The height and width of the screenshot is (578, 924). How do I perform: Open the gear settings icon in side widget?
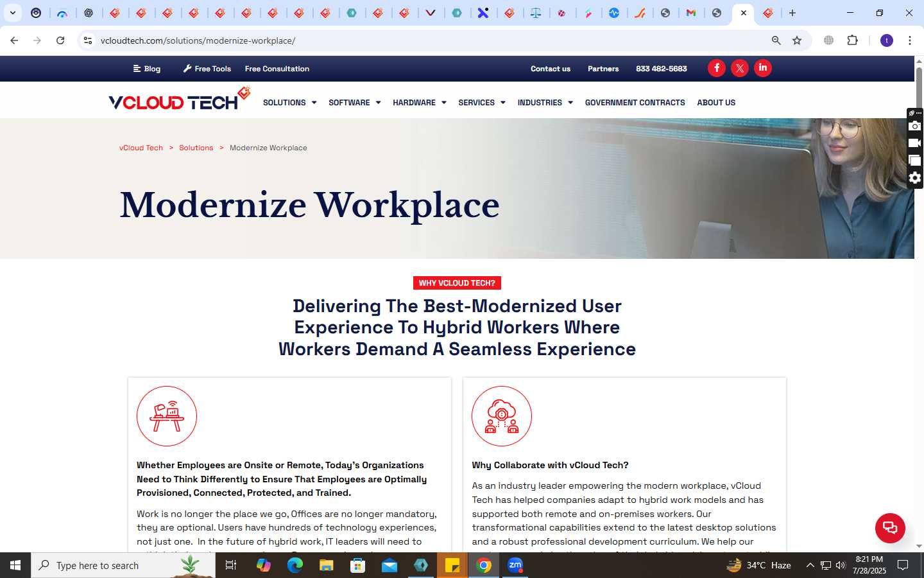915,178
